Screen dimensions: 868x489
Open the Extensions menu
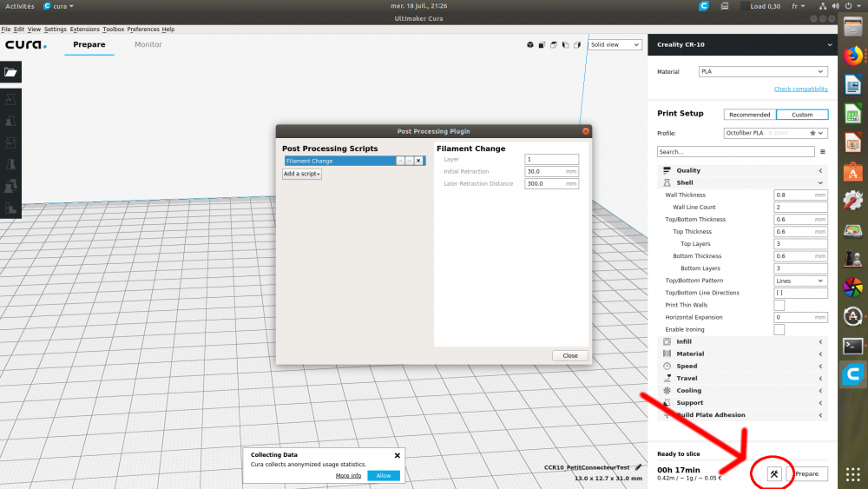pyautogui.click(x=85, y=30)
